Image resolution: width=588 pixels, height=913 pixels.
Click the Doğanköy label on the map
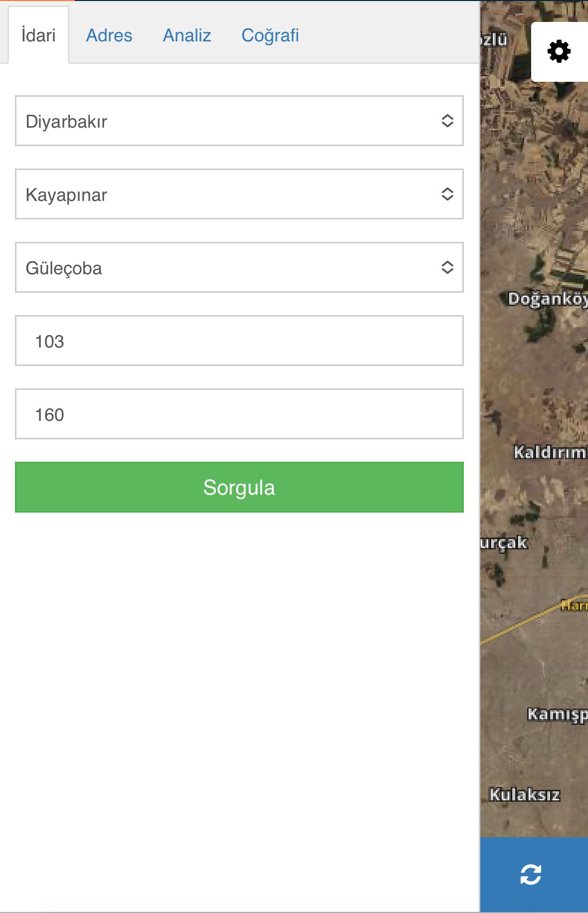pos(548,299)
